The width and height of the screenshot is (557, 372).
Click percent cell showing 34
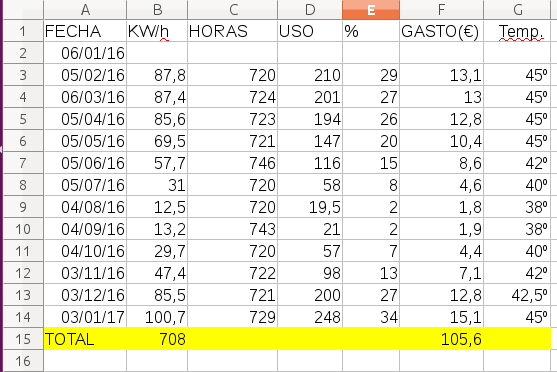click(x=371, y=317)
